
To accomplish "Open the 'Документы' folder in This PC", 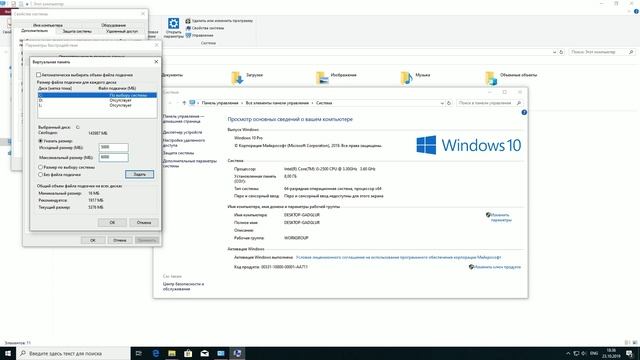I will (x=172, y=75).
